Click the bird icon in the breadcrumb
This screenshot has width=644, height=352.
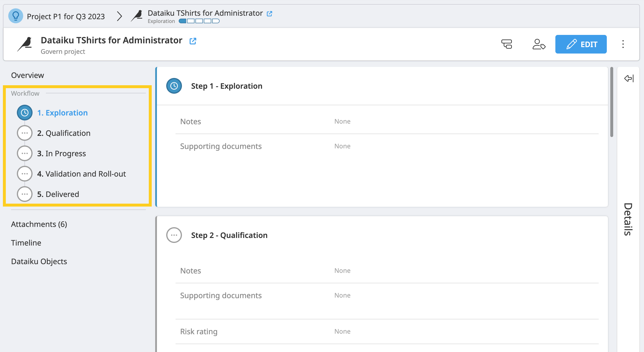(x=137, y=16)
